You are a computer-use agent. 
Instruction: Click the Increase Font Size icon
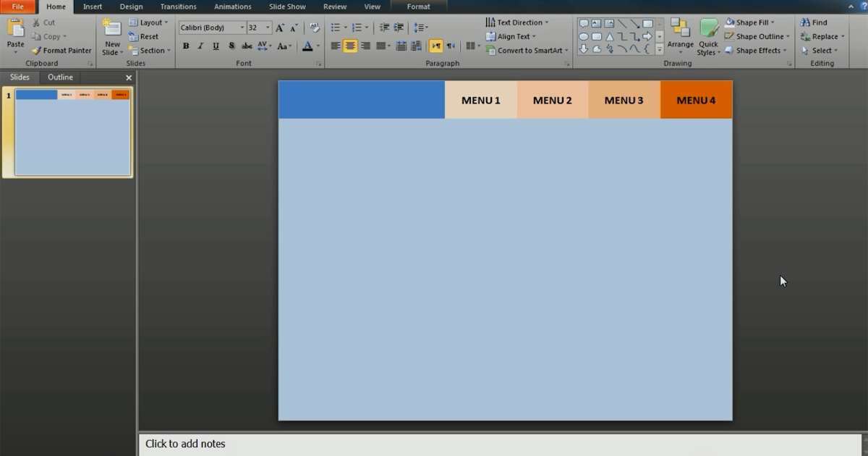coord(280,28)
